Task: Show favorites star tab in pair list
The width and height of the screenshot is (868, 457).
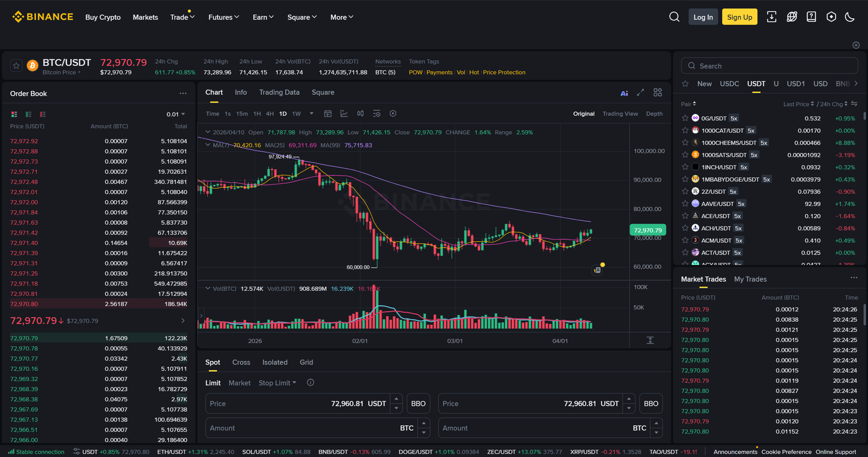Action: pyautogui.click(x=685, y=84)
